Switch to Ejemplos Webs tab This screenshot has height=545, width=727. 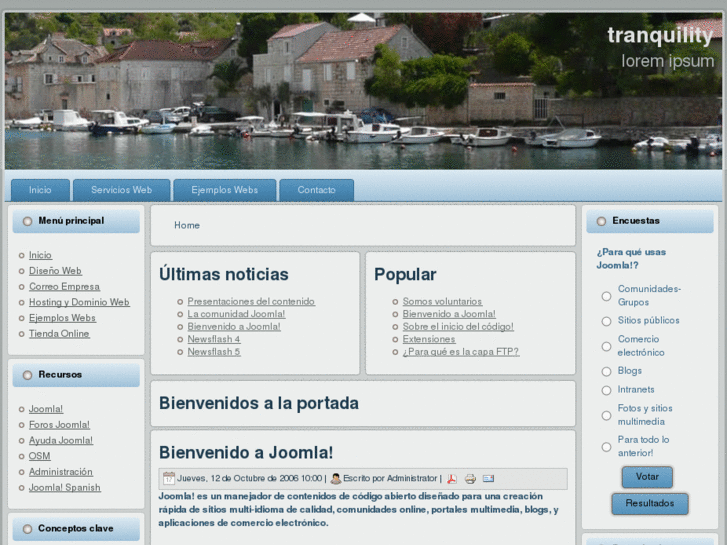(224, 190)
